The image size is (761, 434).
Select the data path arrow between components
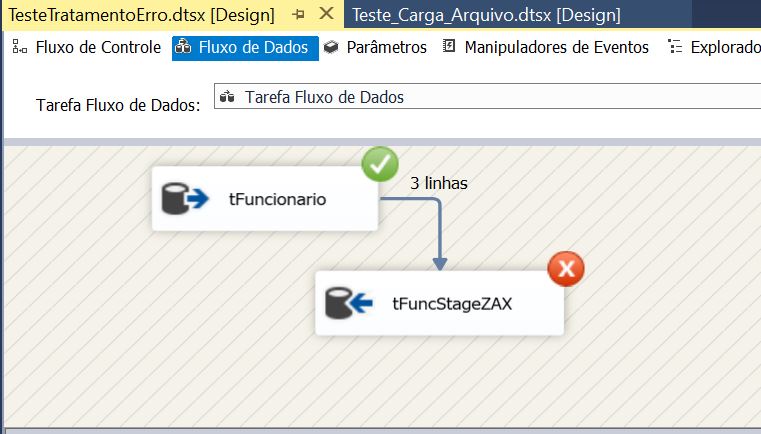pos(440,228)
